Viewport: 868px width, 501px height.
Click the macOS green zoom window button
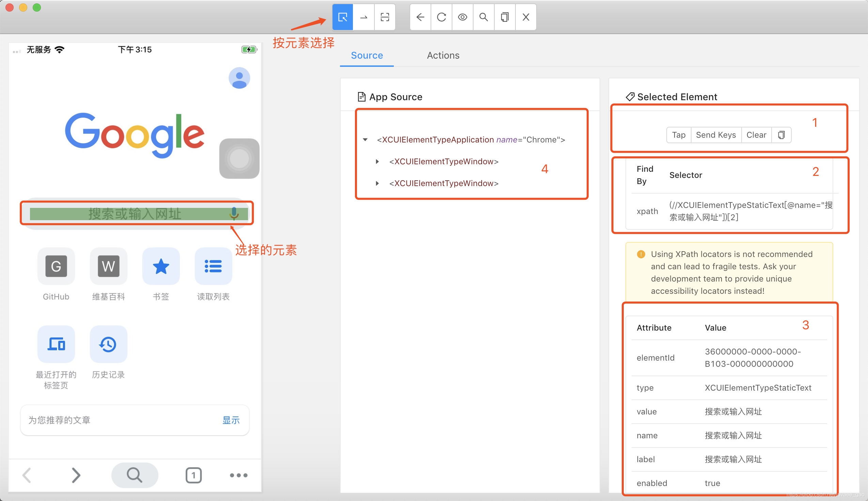point(37,7)
